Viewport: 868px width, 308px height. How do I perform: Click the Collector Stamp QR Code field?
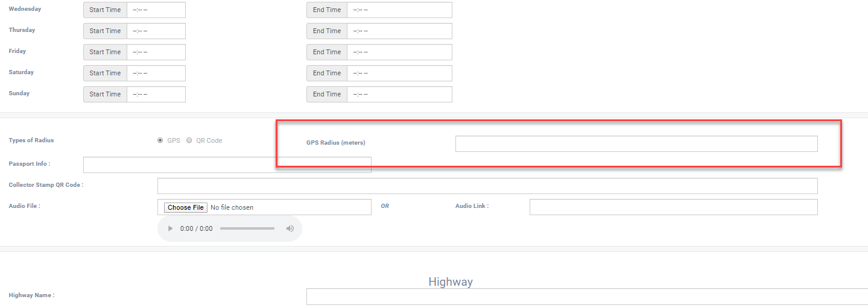coord(487,186)
